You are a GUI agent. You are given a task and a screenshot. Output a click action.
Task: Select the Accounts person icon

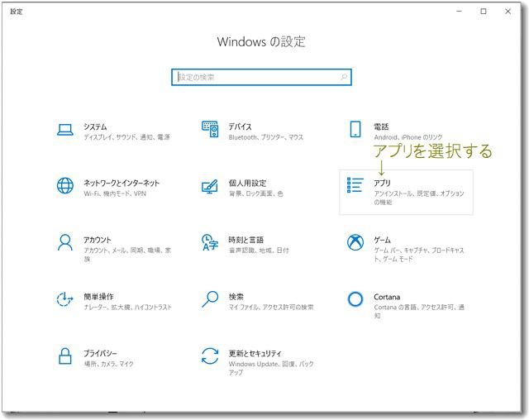[65, 242]
